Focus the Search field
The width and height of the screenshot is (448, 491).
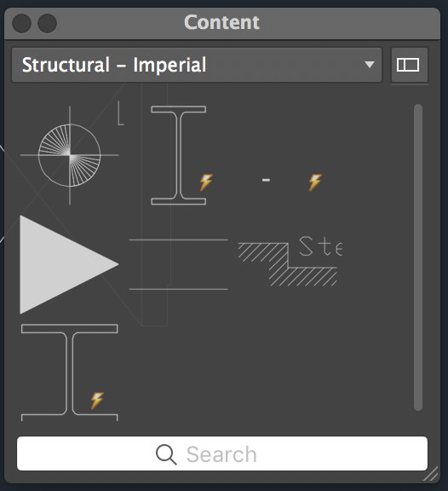222,453
